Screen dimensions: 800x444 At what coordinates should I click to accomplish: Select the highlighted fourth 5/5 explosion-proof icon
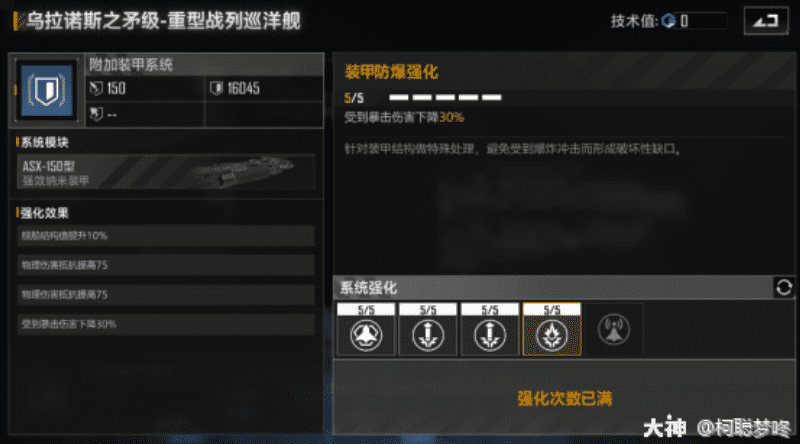click(x=552, y=329)
